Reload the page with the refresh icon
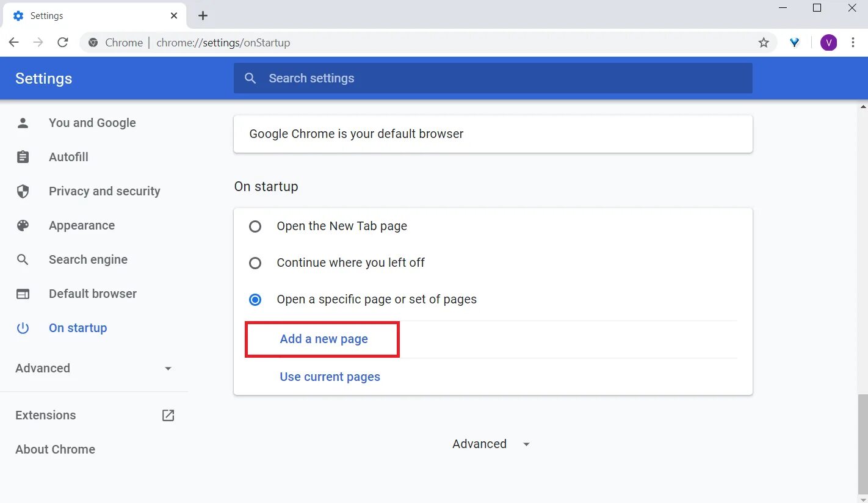Viewport: 868px width, 503px height. (x=62, y=43)
